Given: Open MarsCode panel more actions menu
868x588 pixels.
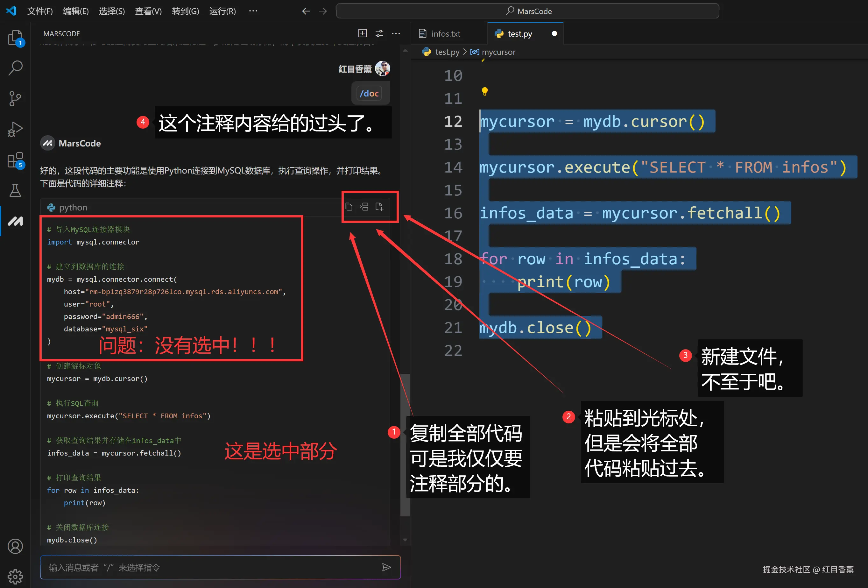Looking at the screenshot, I should 396,33.
